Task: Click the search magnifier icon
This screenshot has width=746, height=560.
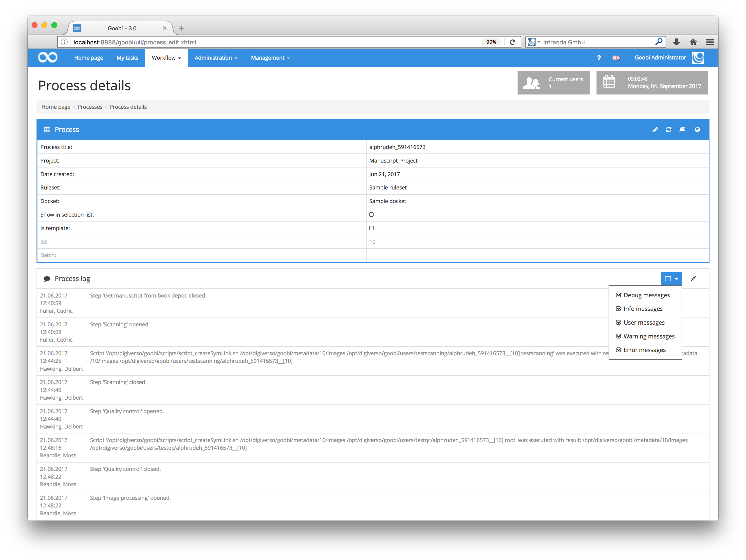Action: [658, 42]
